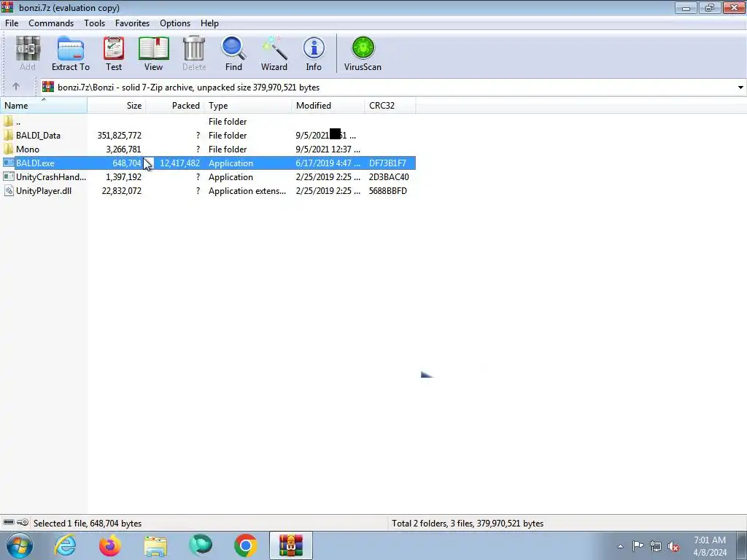Select UnityCrashHand... file name
Screen dimensions: 747x560
[51, 176]
